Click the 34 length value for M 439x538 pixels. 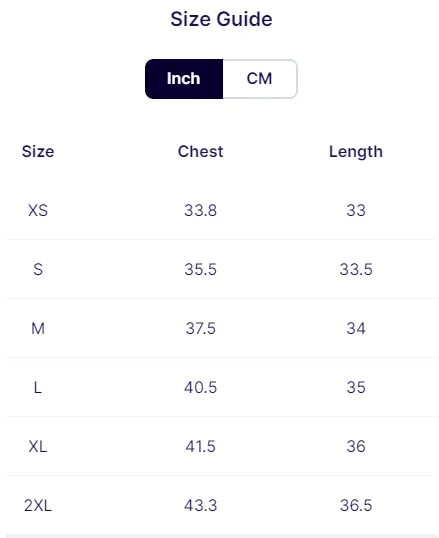point(356,328)
